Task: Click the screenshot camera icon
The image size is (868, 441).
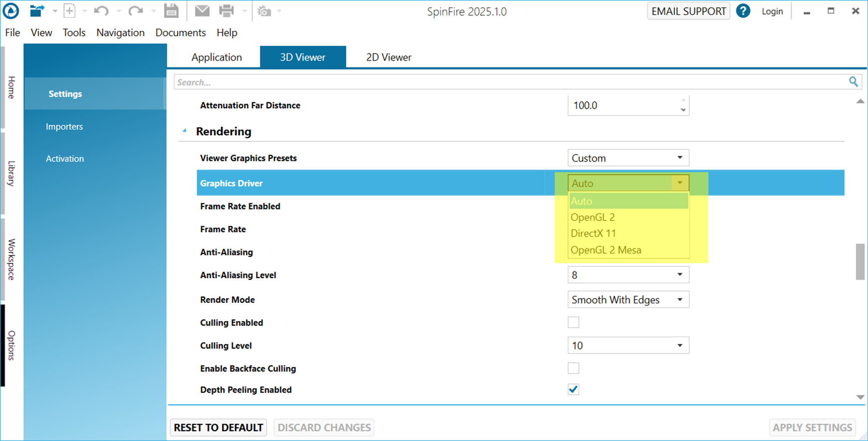Action: (x=264, y=11)
